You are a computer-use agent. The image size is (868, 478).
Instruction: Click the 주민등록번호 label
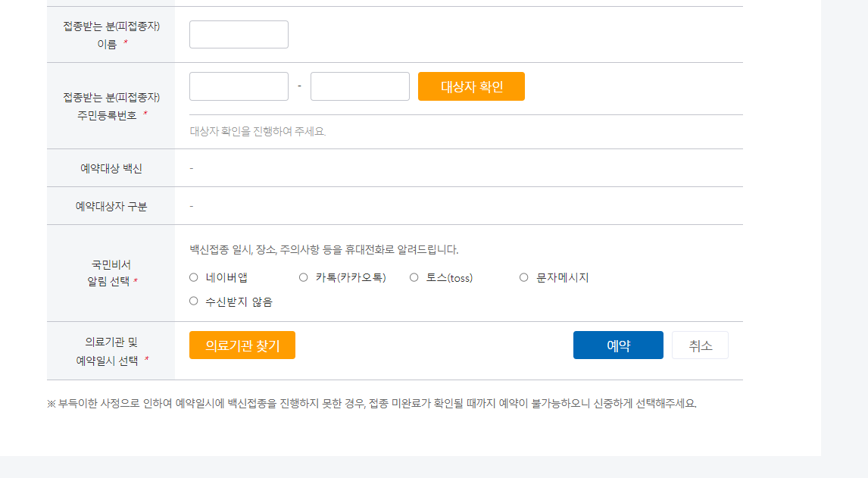(111, 106)
